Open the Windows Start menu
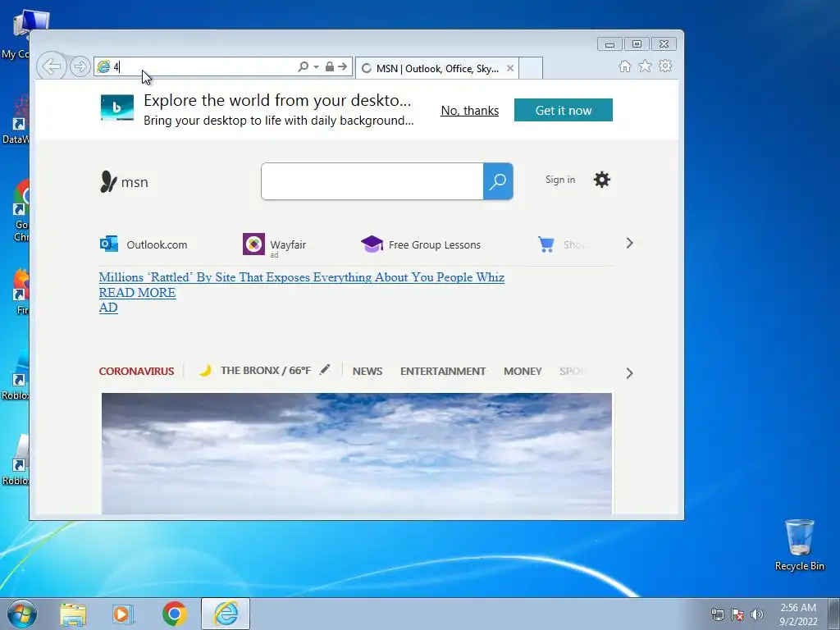Image resolution: width=840 pixels, height=630 pixels. [x=22, y=614]
